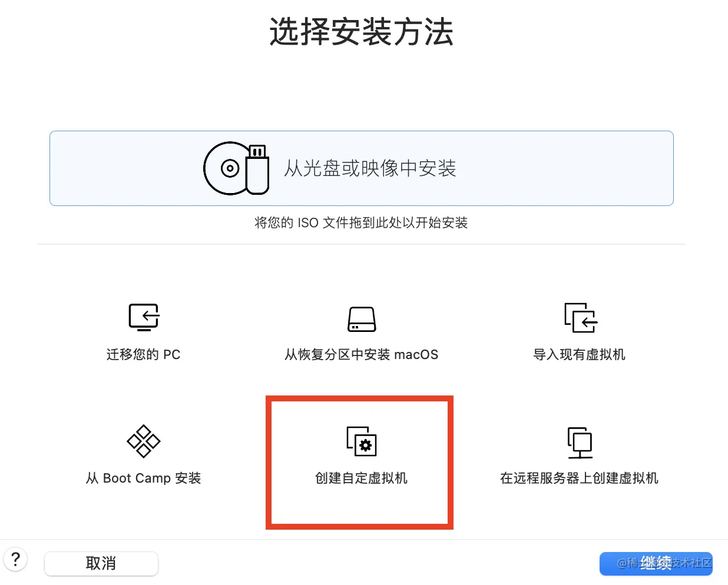Viewport: 728px width, 585px height.
Task: Click the disc and USB drive icon
Action: pos(236,168)
